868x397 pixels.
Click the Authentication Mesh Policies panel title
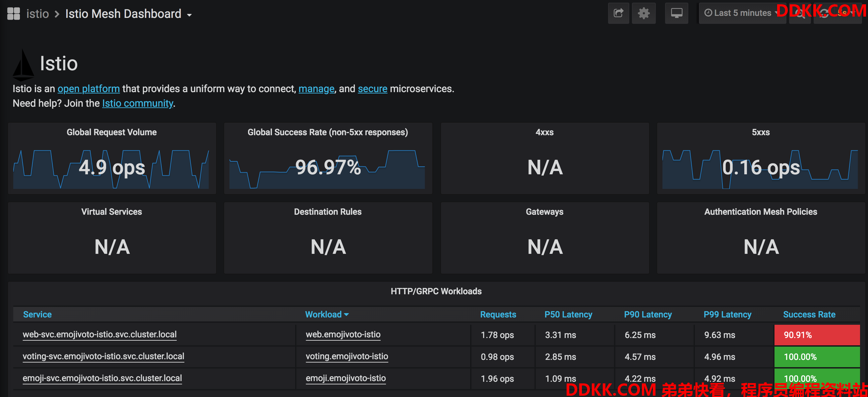click(761, 212)
